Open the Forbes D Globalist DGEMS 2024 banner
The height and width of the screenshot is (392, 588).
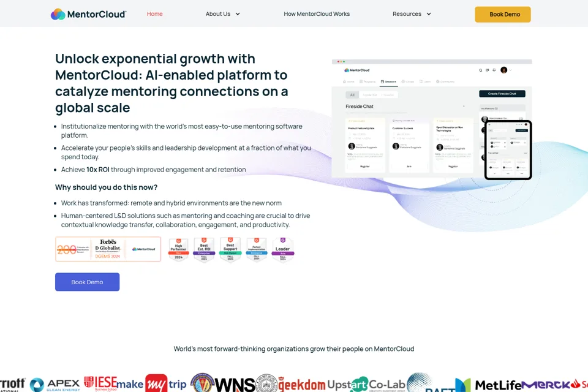pyautogui.click(x=108, y=249)
